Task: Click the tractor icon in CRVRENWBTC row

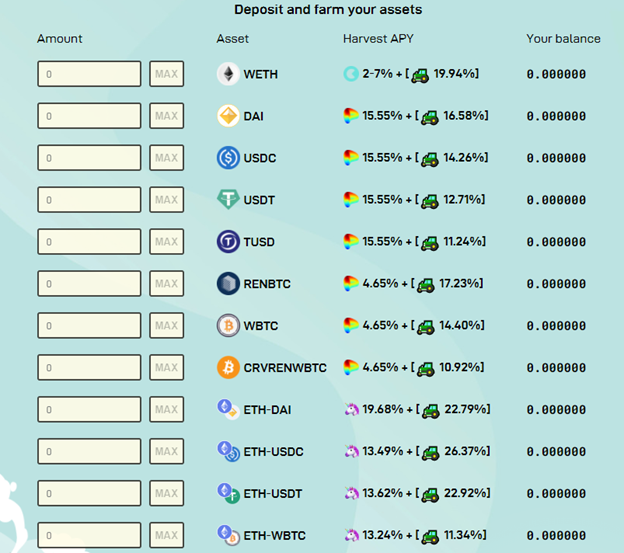Action: coord(426,368)
